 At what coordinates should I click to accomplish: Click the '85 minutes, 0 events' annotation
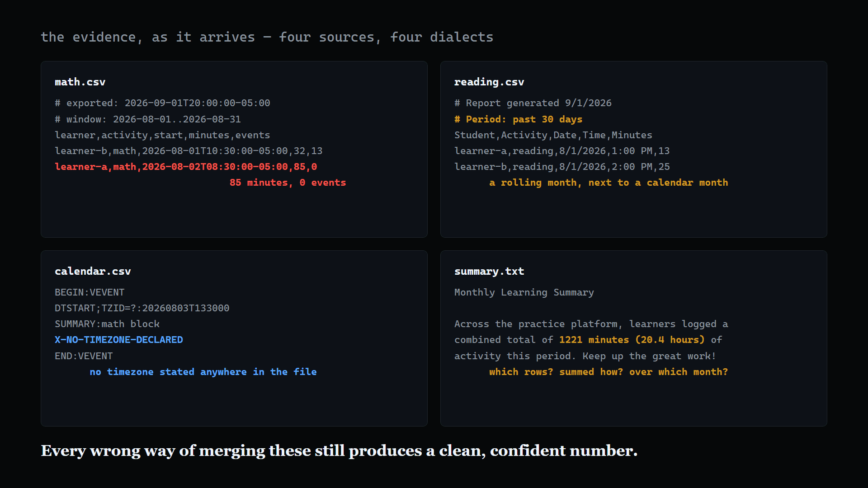pos(288,183)
